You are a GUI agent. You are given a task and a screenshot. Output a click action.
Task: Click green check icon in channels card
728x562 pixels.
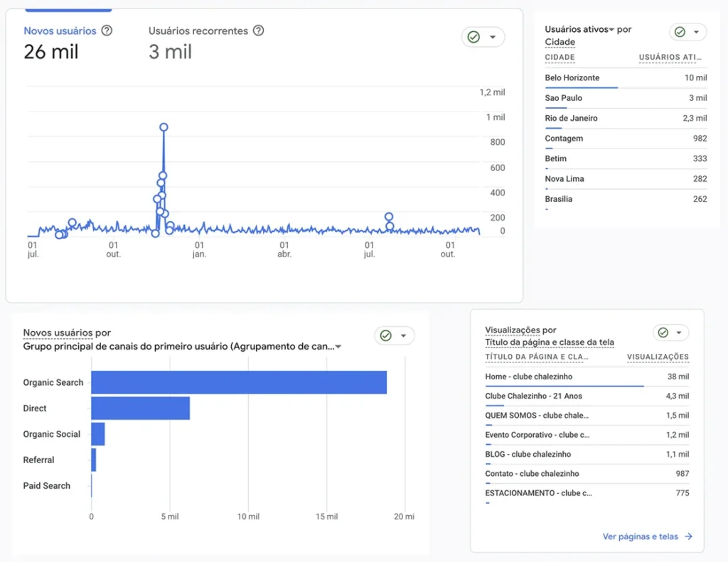(x=386, y=335)
